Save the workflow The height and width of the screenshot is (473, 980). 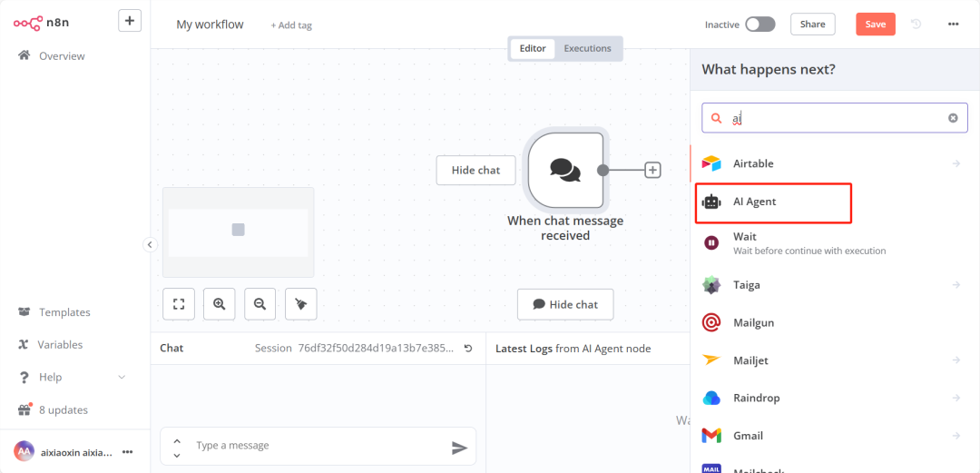click(876, 25)
